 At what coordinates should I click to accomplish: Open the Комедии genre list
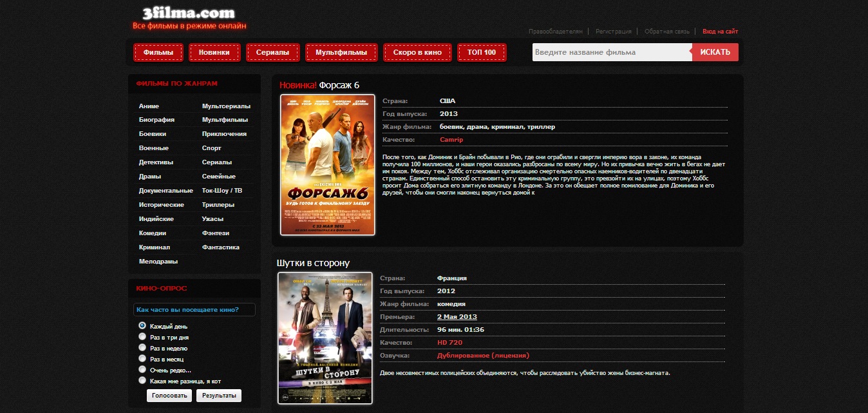[x=153, y=233]
